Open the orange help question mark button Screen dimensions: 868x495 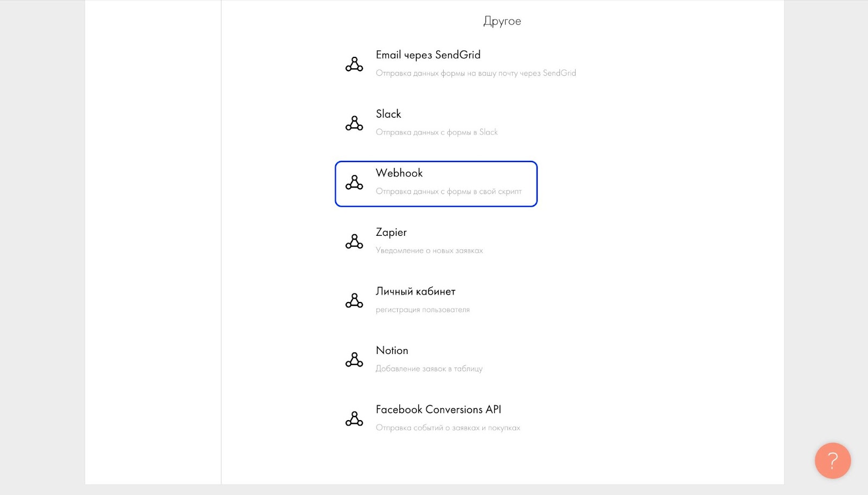coord(833,461)
